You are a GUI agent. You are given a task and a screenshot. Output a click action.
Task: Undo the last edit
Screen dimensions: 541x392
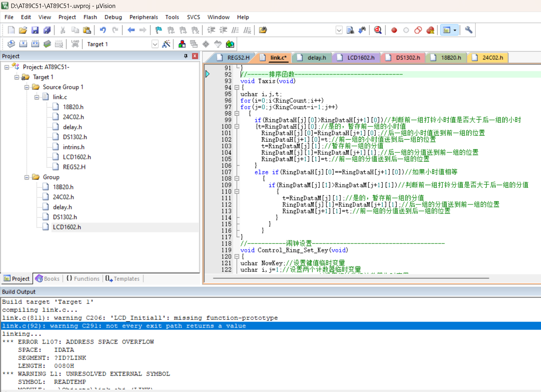pos(103,30)
